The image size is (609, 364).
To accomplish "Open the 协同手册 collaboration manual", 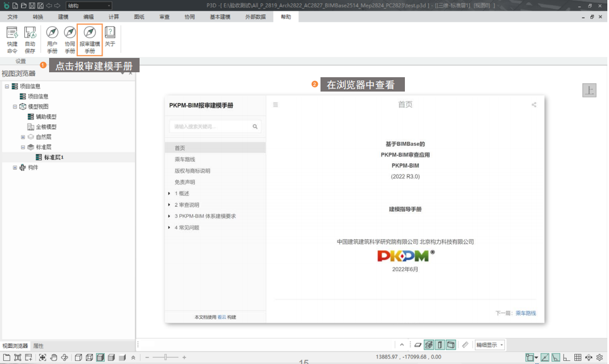I will [70, 39].
